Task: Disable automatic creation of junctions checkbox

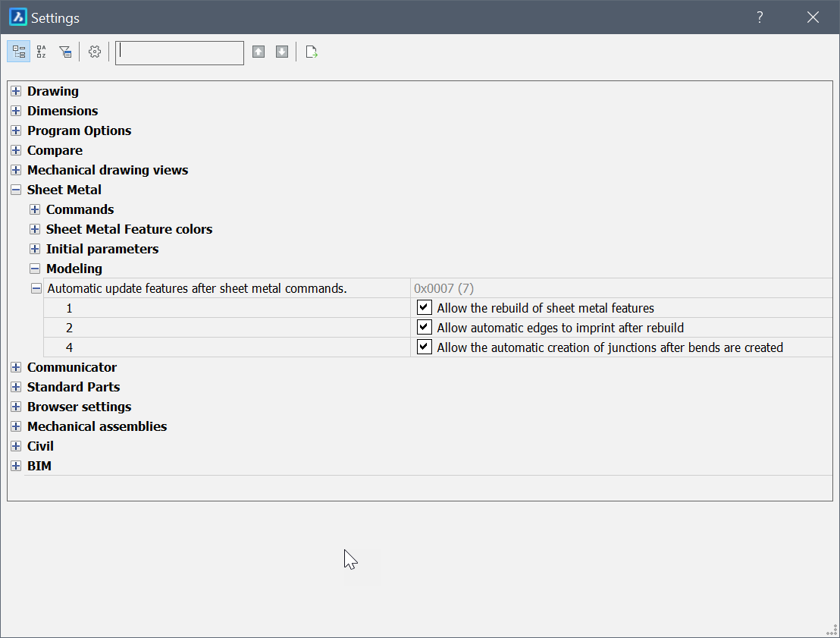Action: (425, 347)
